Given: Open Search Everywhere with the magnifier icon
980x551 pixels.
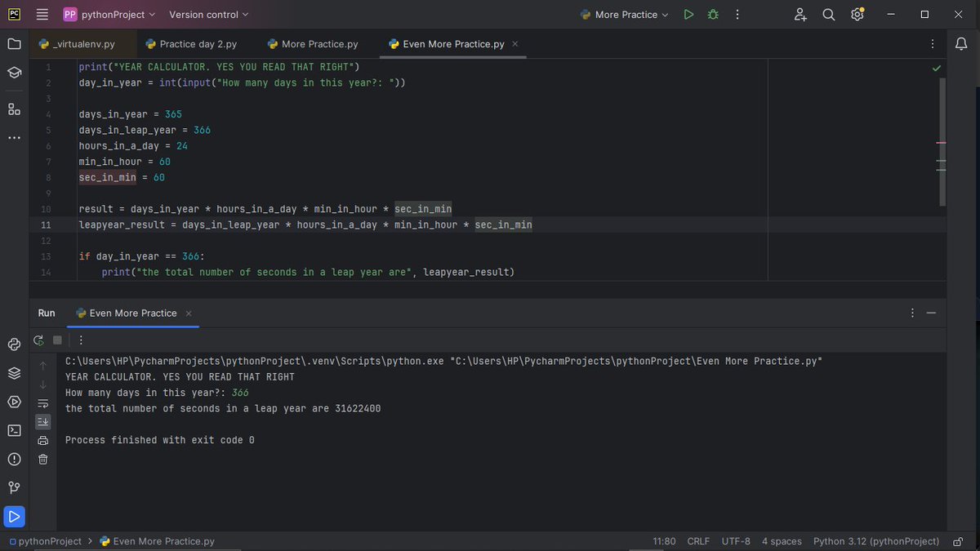Looking at the screenshot, I should click(x=827, y=15).
